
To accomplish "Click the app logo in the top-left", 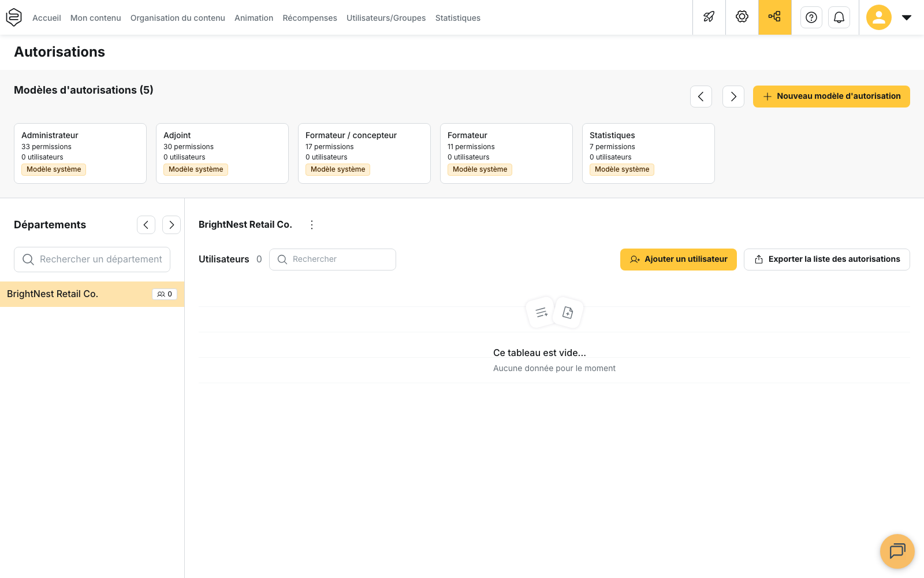I will coord(14,17).
